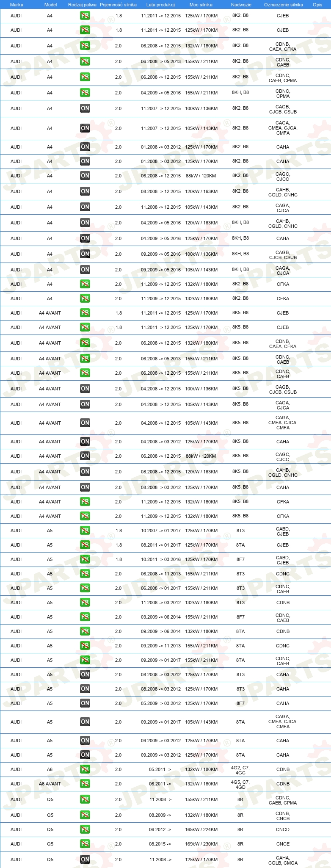Click PB icon in A5 1.8 8TA row

click(x=85, y=545)
